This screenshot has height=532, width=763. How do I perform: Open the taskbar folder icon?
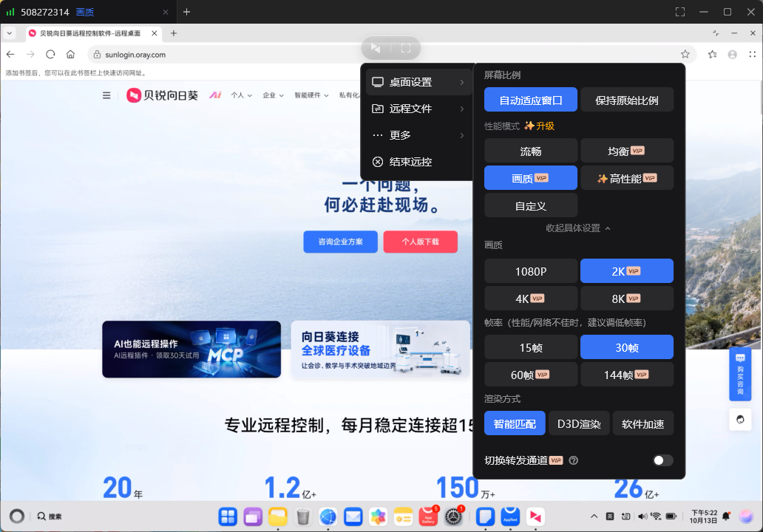[278, 516]
